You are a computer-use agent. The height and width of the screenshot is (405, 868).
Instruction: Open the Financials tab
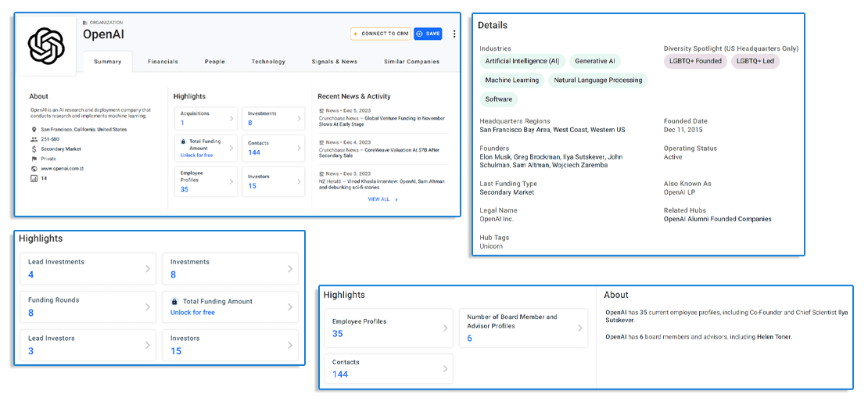(163, 62)
